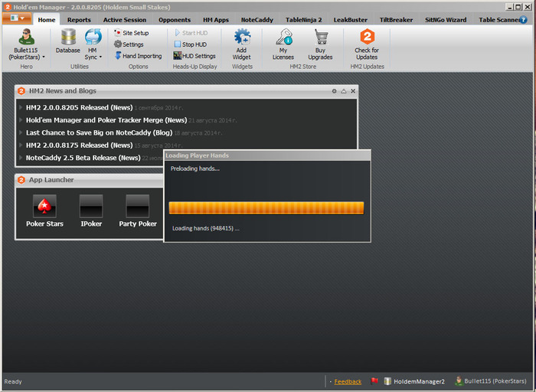Open the NoteCaddy tab

[x=257, y=20]
